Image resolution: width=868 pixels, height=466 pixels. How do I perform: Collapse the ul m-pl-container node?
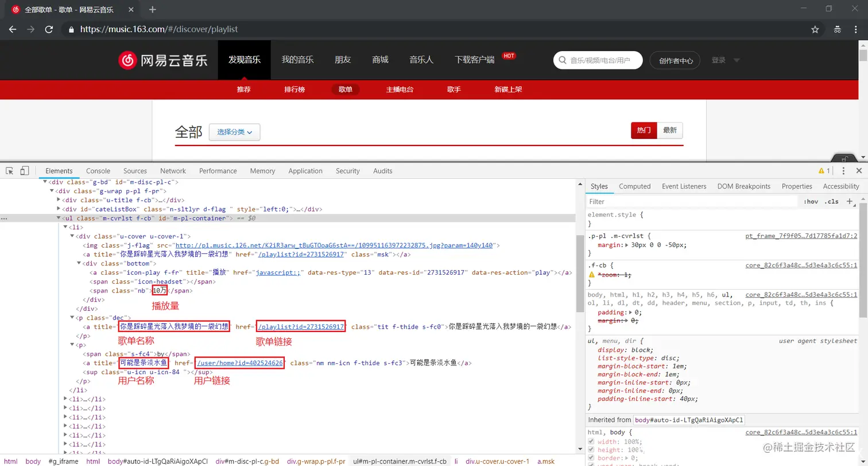point(59,218)
